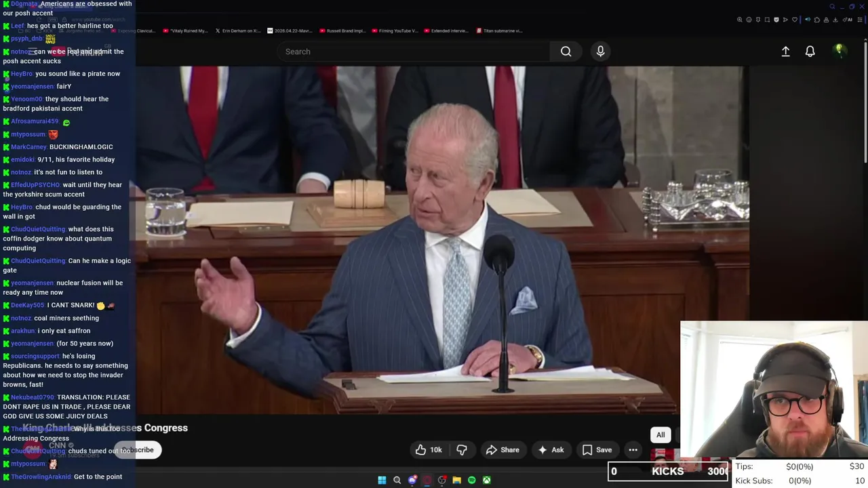Viewport: 868px width, 488px height.
Task: Open File Explorer from the taskbar
Action: click(457, 481)
